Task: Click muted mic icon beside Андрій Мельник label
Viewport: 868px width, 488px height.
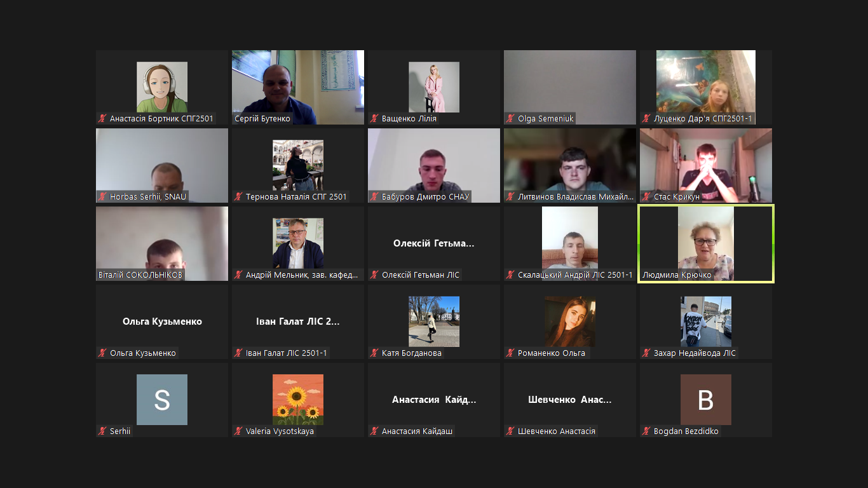Action: tap(238, 275)
